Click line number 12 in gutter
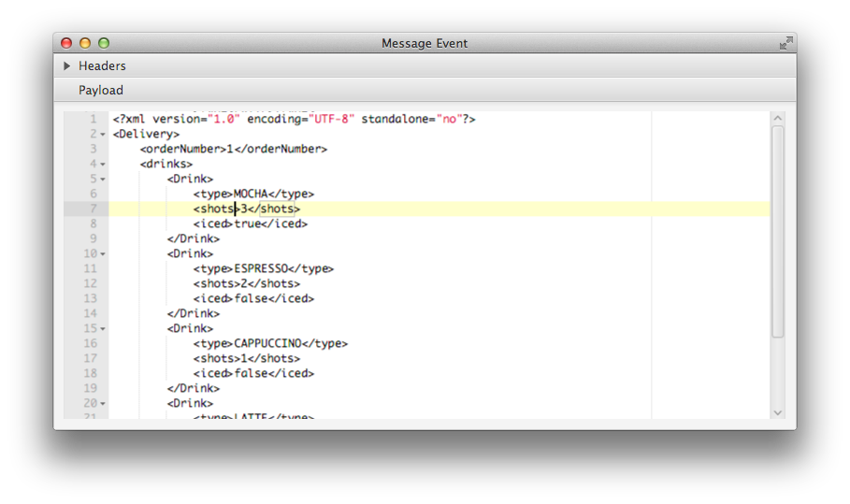The width and height of the screenshot is (850, 504). [90, 284]
